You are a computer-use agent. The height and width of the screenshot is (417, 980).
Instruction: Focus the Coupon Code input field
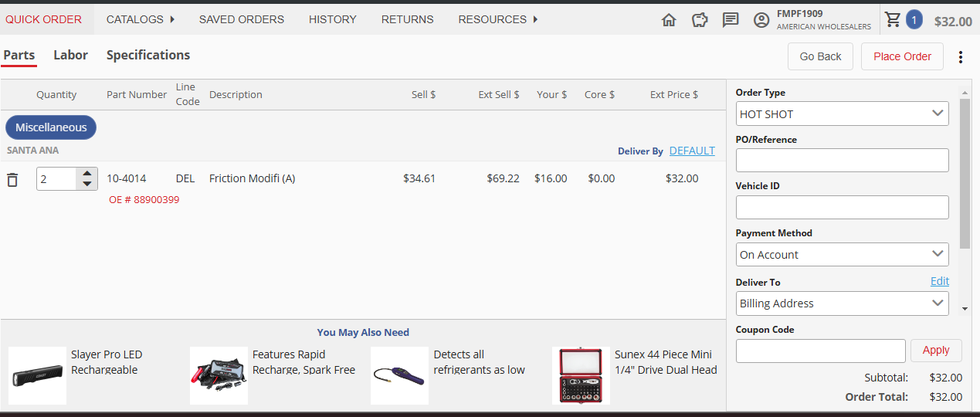(x=820, y=351)
